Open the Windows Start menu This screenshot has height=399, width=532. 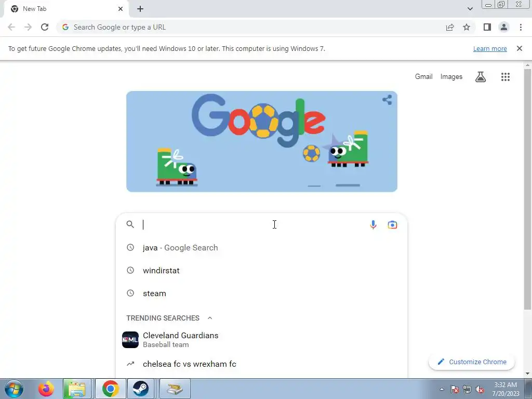pos(14,389)
